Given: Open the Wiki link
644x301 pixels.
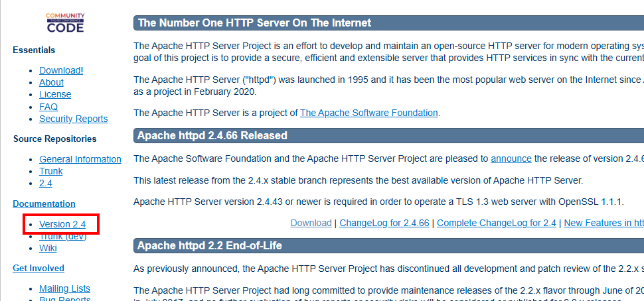Looking at the screenshot, I should tap(48, 248).
